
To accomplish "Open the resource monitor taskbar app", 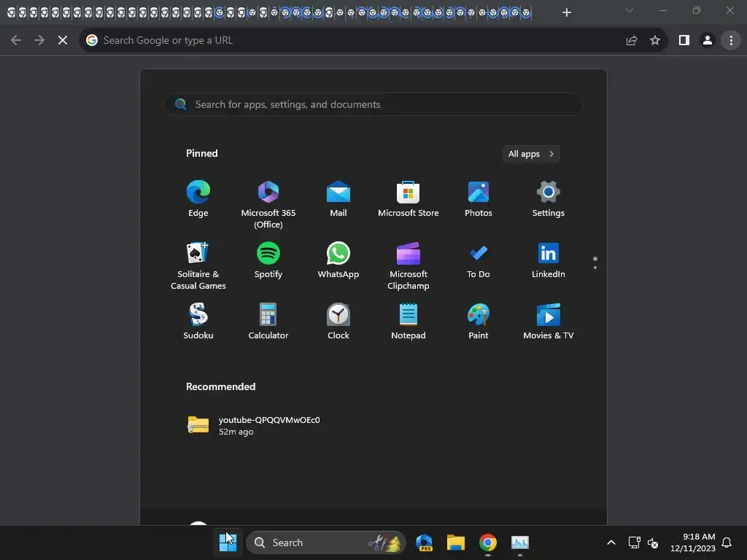I will tap(519, 542).
